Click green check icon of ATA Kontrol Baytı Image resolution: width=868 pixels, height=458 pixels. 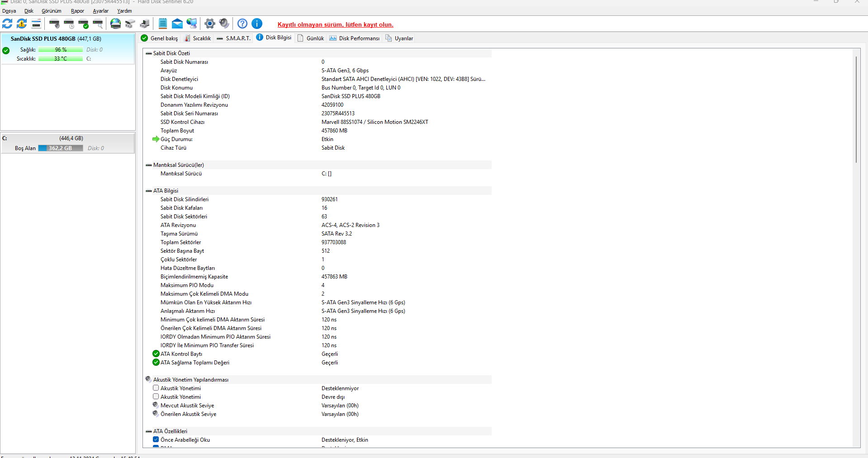[156, 354]
